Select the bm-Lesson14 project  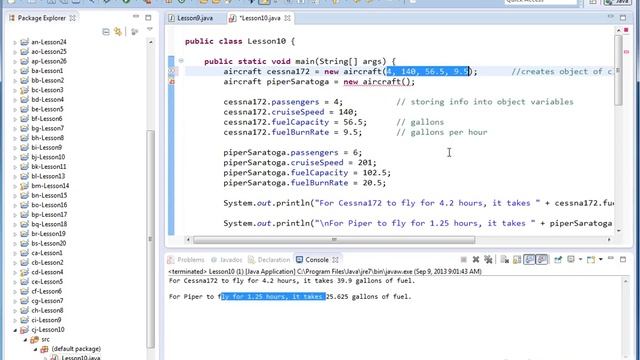[x=50, y=186]
